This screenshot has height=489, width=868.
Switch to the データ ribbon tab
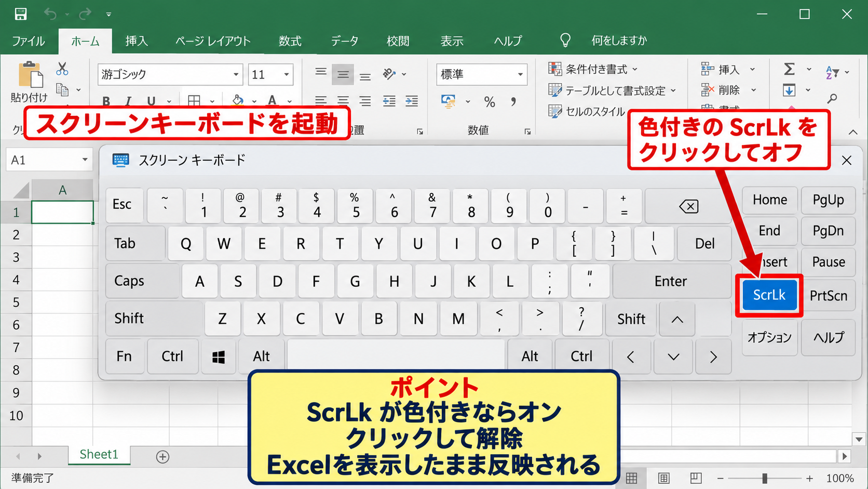click(345, 41)
